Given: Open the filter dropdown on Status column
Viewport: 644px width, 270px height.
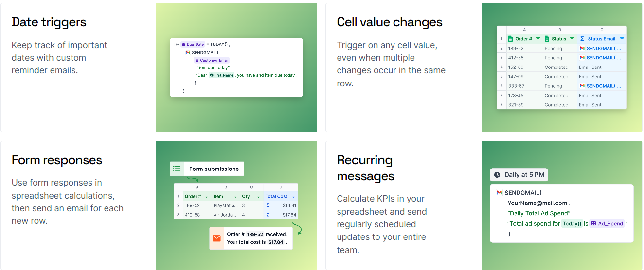Looking at the screenshot, I should 572,39.
